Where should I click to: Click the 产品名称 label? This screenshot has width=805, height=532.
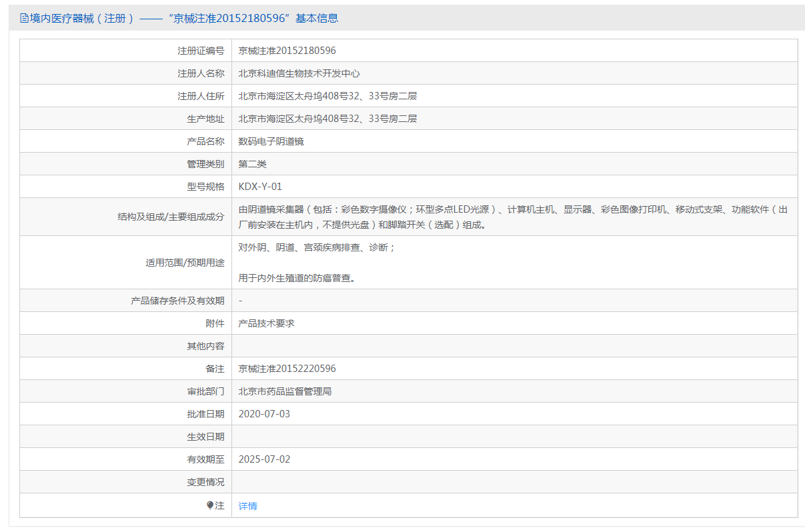pyautogui.click(x=205, y=141)
